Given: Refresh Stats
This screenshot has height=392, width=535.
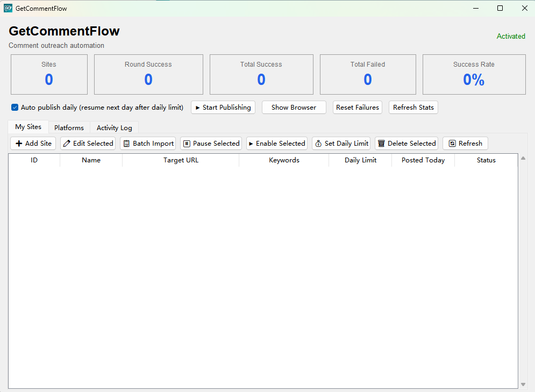Looking at the screenshot, I should click(x=413, y=108).
